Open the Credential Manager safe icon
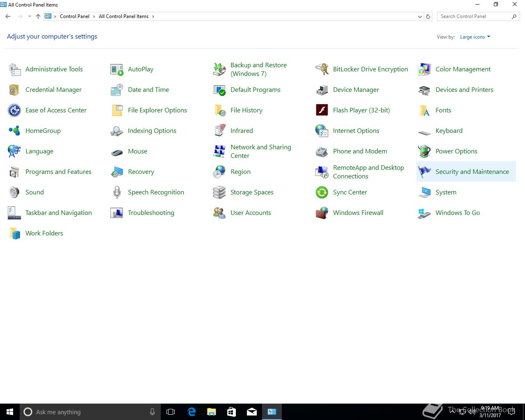The width and height of the screenshot is (525, 420). click(x=14, y=90)
